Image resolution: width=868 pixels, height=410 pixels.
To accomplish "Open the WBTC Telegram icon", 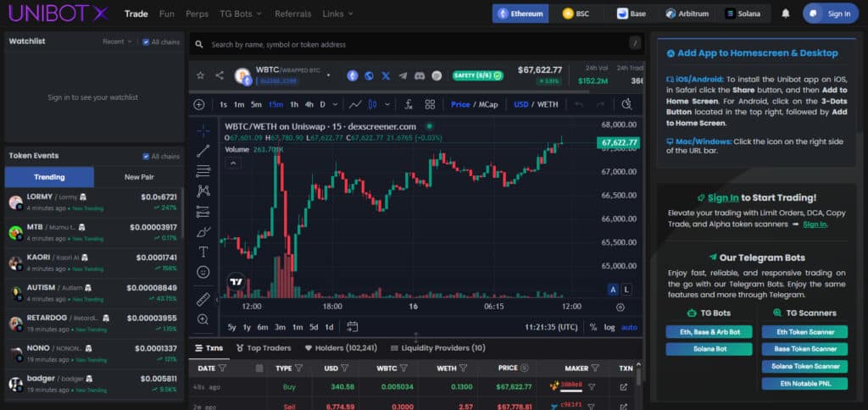I will point(403,75).
